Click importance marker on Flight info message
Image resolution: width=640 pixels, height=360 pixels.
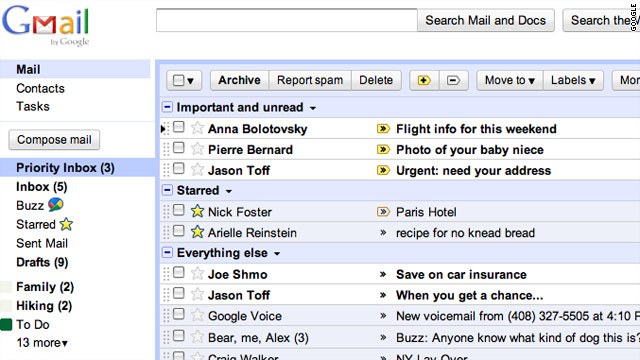click(383, 129)
